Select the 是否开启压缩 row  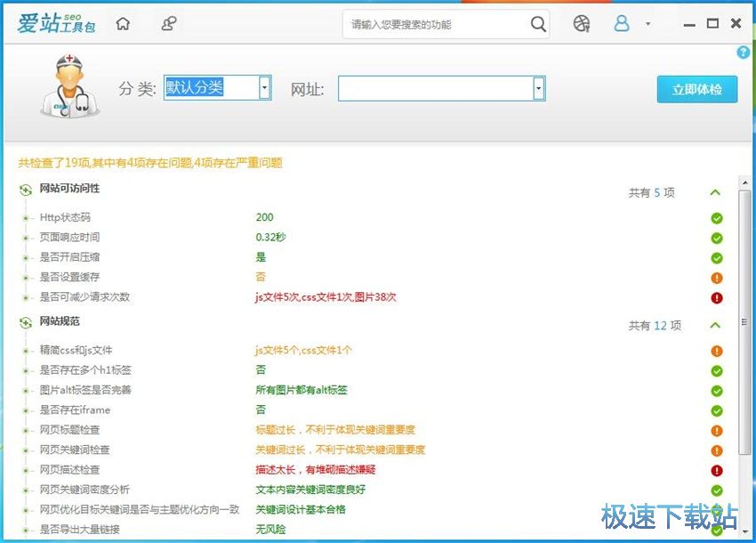pyautogui.click(x=374, y=257)
